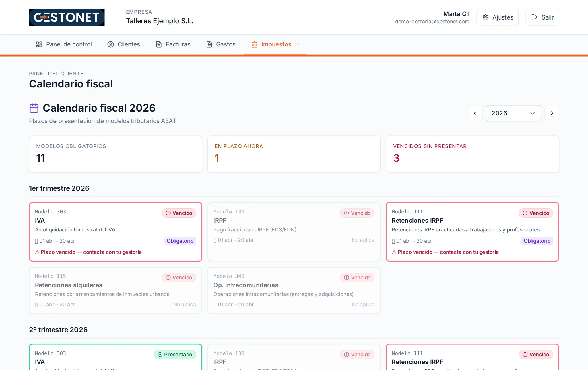Click the Salir logout button
This screenshot has height=370, width=588.
(x=542, y=17)
